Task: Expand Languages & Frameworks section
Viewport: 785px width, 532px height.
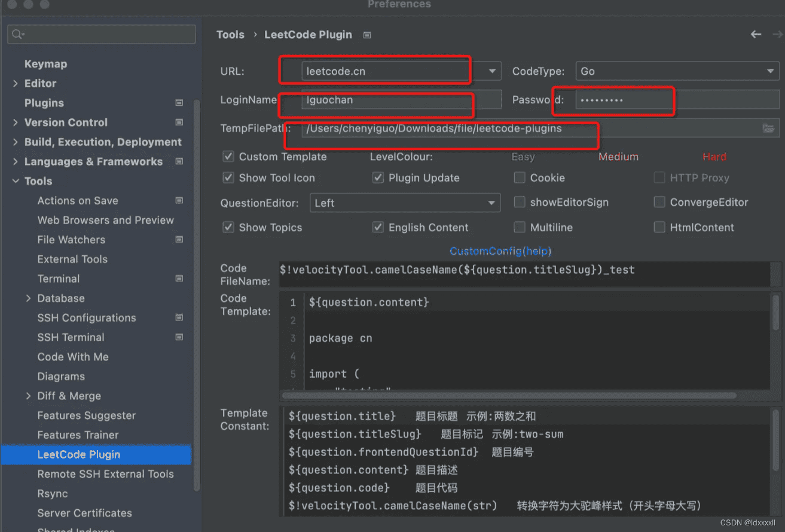Action: (x=16, y=161)
